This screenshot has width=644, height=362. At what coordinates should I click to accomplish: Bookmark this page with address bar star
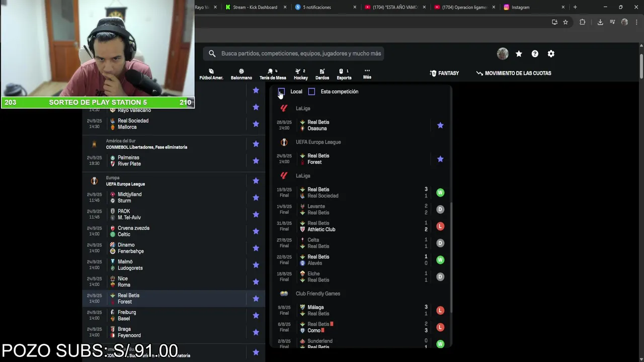(x=566, y=22)
